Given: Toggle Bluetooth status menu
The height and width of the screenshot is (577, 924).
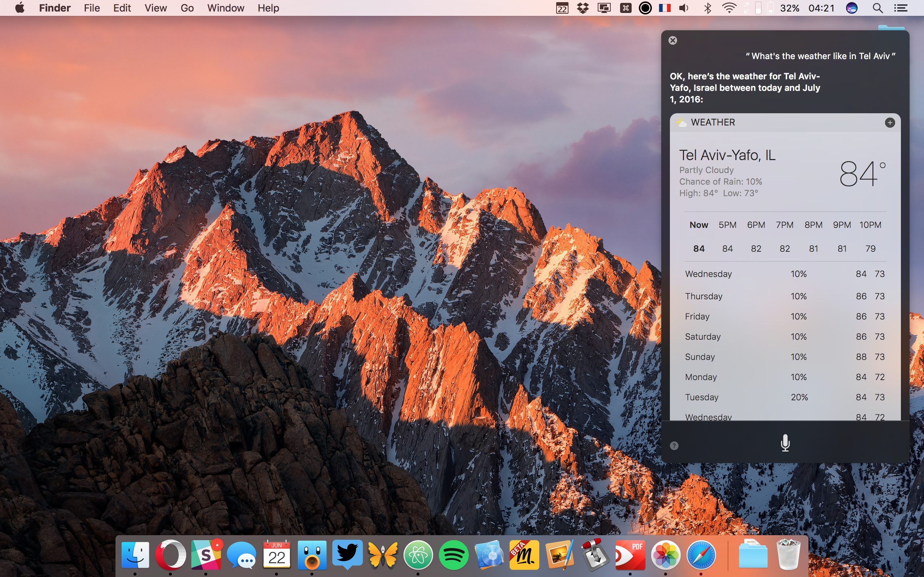Looking at the screenshot, I should [x=707, y=8].
